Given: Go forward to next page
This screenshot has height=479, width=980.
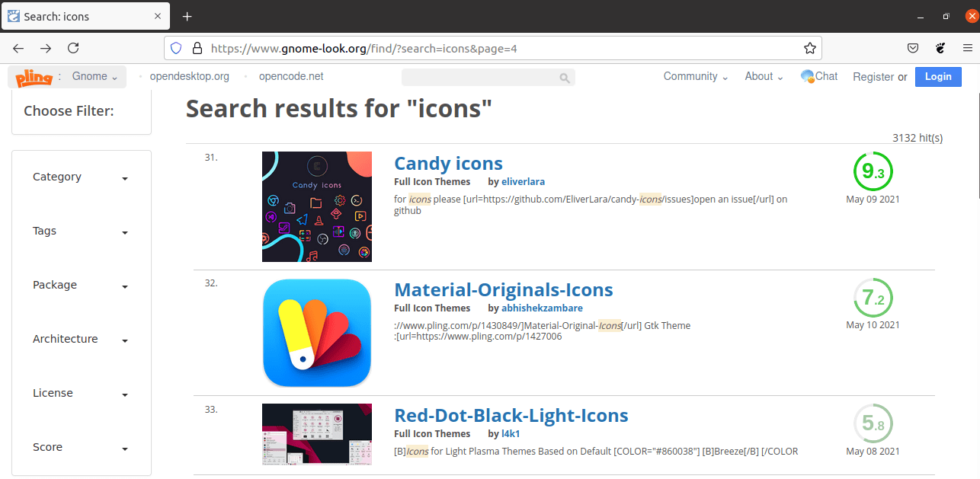Looking at the screenshot, I should (46, 48).
